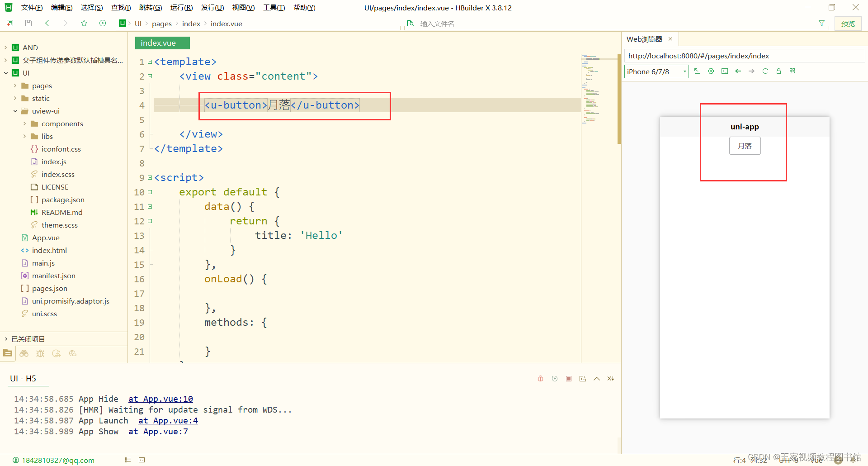The image size is (868, 466).
Task: Fold the template tag on line 1
Action: (150, 62)
